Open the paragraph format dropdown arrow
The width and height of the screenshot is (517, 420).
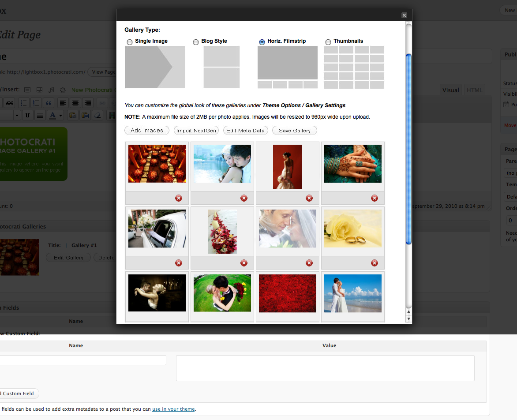click(x=17, y=116)
